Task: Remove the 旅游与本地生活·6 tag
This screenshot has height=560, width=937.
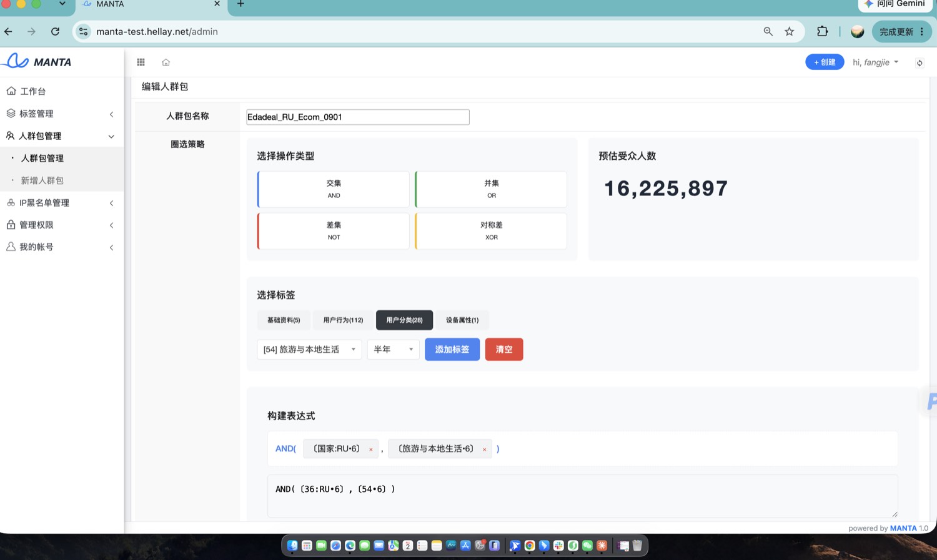Action: pyautogui.click(x=484, y=449)
